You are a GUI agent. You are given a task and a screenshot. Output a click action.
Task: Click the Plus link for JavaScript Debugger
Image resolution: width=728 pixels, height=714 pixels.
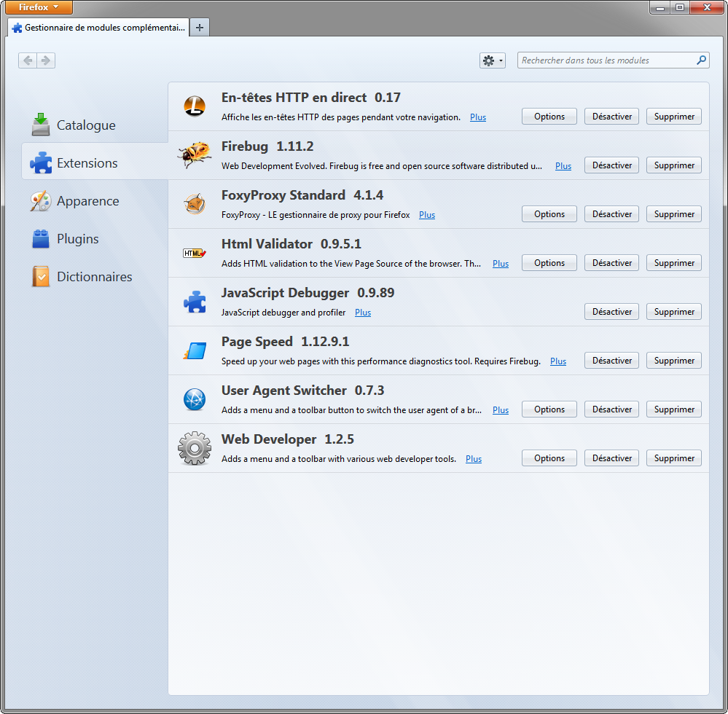coord(363,312)
